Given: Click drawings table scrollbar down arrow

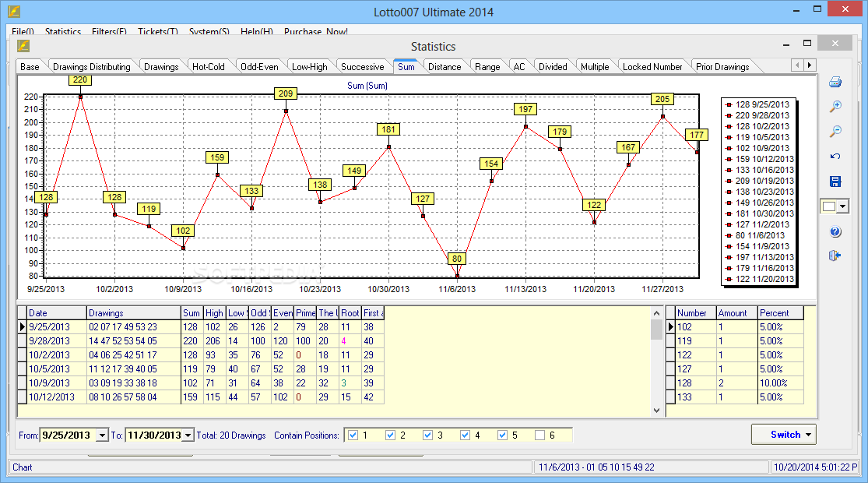Looking at the screenshot, I should tap(656, 411).
